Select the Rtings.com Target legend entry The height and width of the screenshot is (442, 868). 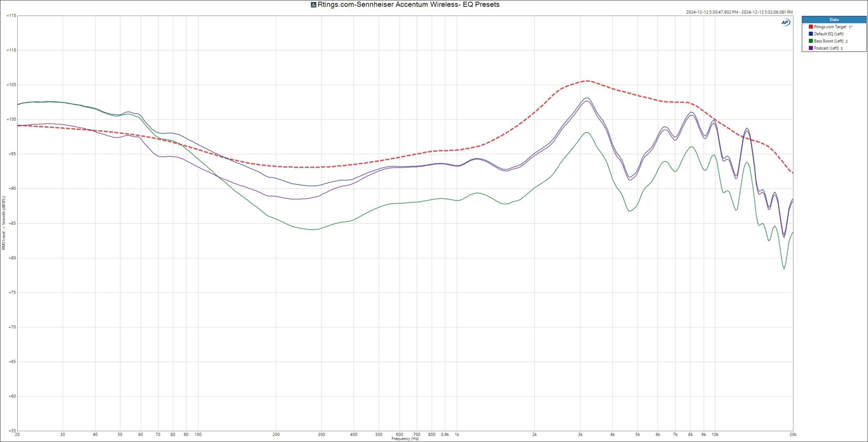pos(830,27)
